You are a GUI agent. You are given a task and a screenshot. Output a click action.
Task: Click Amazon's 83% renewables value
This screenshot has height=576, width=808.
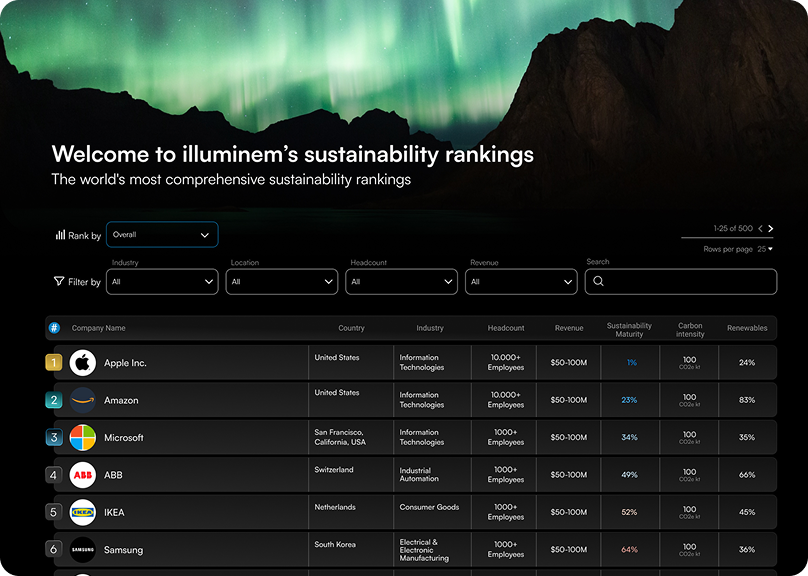click(x=747, y=400)
